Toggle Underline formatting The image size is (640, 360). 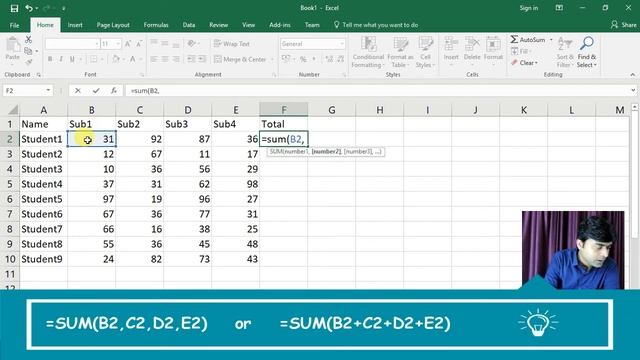pyautogui.click(x=72, y=59)
